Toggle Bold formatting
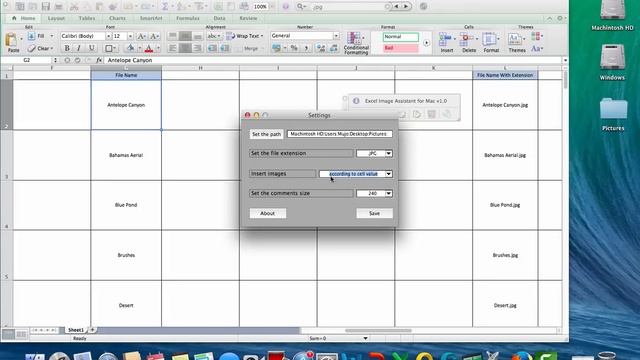Screen dimensions: 640x360 pos(67,48)
